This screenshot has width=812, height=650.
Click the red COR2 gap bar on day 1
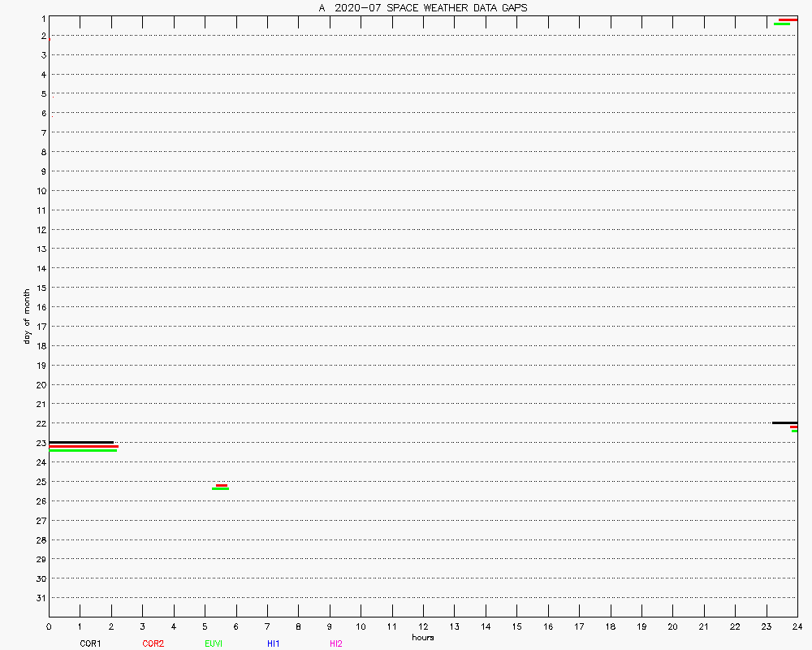click(788, 19)
